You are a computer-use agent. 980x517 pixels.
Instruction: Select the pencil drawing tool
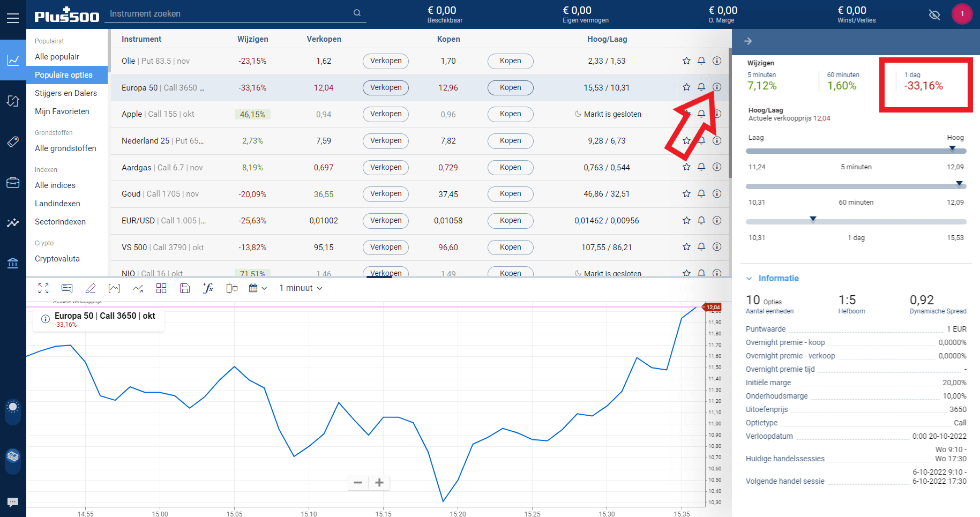click(x=91, y=288)
